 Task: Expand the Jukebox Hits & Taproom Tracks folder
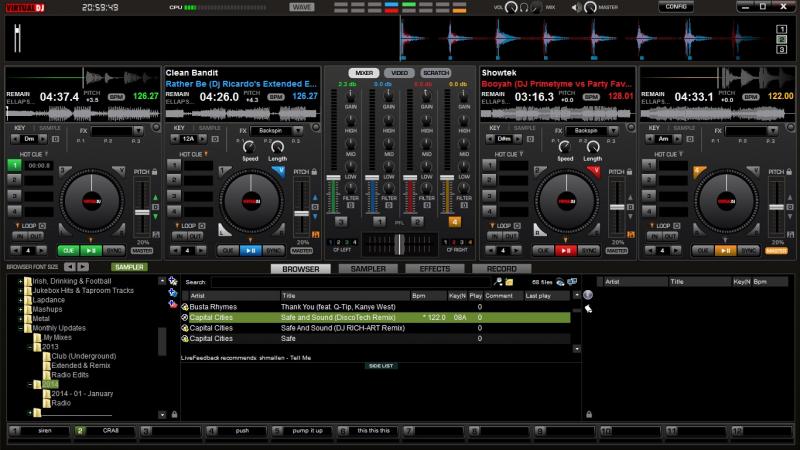(21, 290)
